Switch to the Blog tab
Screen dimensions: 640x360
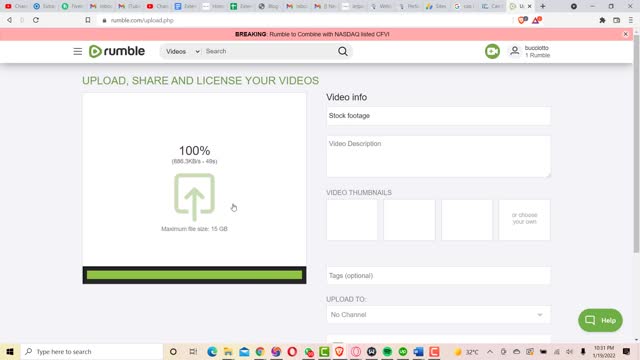point(269,6)
